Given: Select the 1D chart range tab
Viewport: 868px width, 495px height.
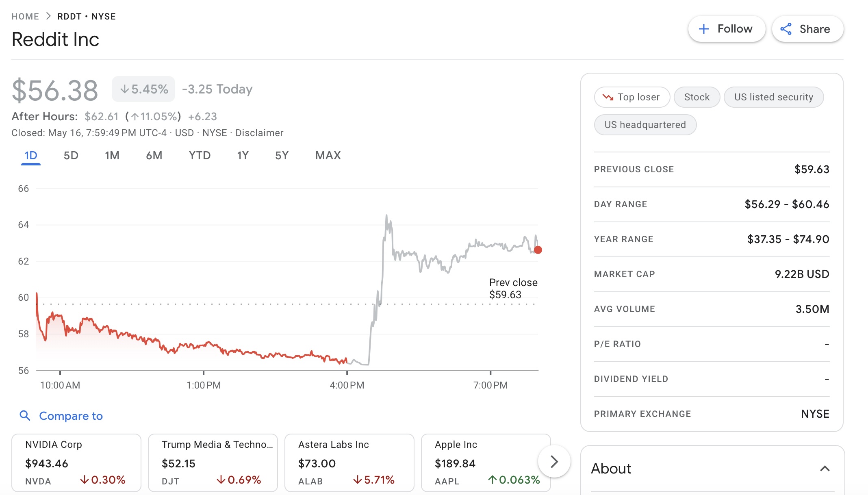Looking at the screenshot, I should pos(31,156).
